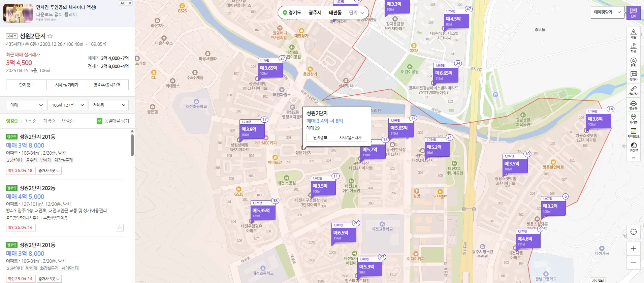Click the listing panel scrollbar
644x283 pixels.
pos(132,145)
